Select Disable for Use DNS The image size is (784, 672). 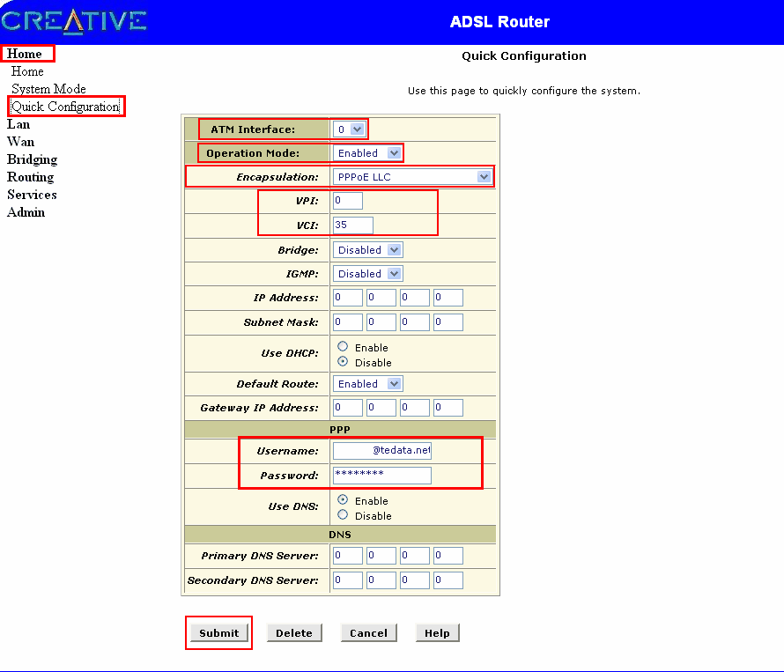[x=343, y=515]
